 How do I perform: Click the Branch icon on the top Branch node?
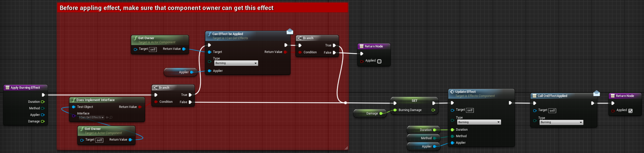pos(300,38)
